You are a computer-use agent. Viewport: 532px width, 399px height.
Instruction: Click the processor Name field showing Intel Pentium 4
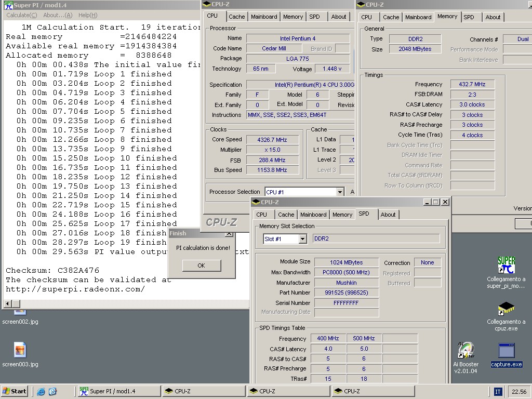[298, 38]
